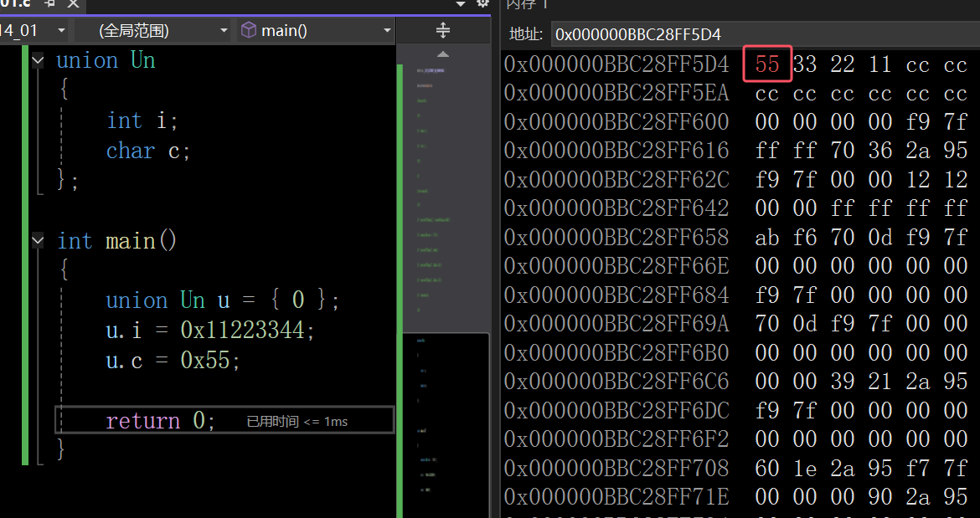Select memory row address 0x000000BBC28FF684
980x518 pixels.
616,295
